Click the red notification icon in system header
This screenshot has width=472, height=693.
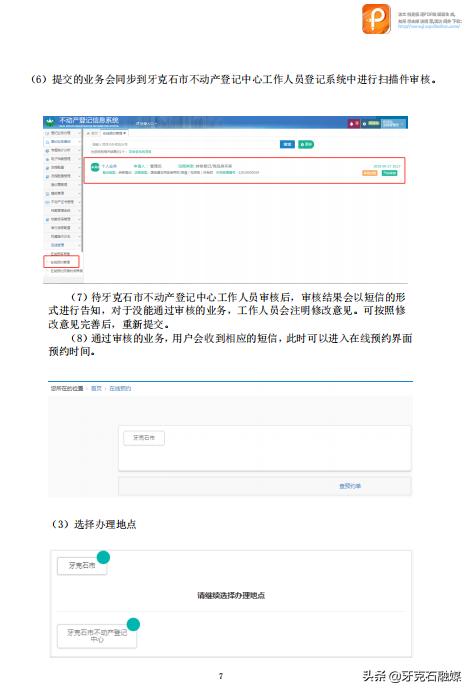click(x=354, y=123)
